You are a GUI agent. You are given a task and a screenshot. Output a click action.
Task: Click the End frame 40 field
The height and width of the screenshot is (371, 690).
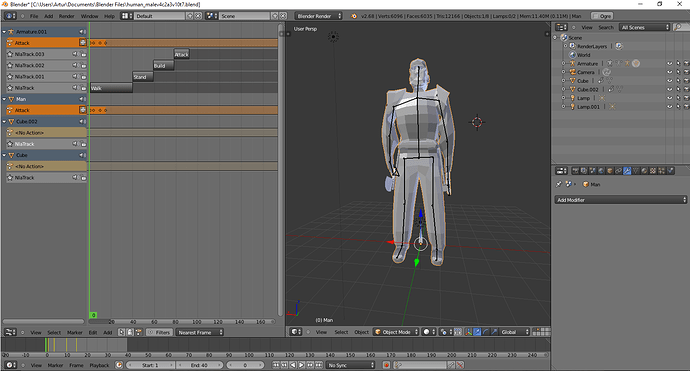200,365
